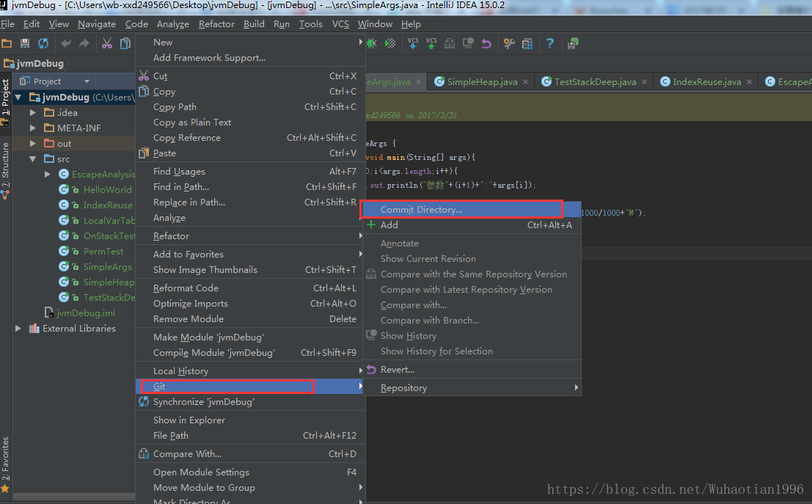812x504 pixels.
Task: Choose Make Module 'jvmDebug' menu entry
Action: tap(249, 337)
